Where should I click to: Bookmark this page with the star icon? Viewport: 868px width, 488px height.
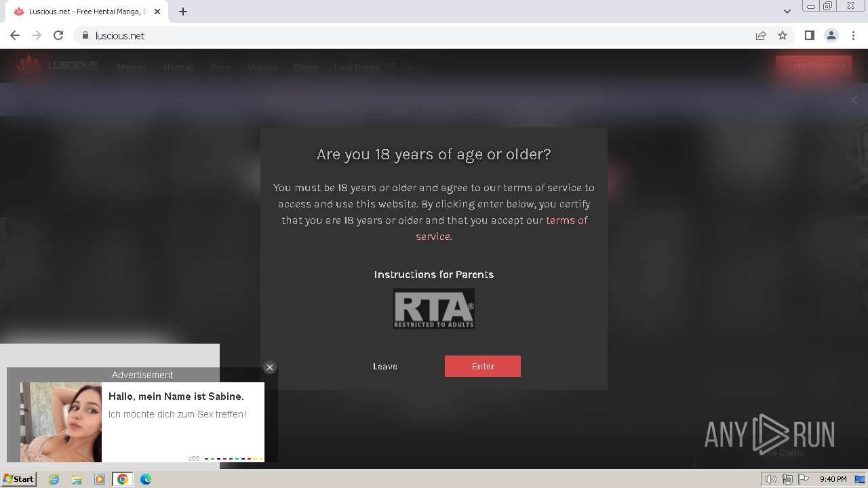tap(783, 35)
